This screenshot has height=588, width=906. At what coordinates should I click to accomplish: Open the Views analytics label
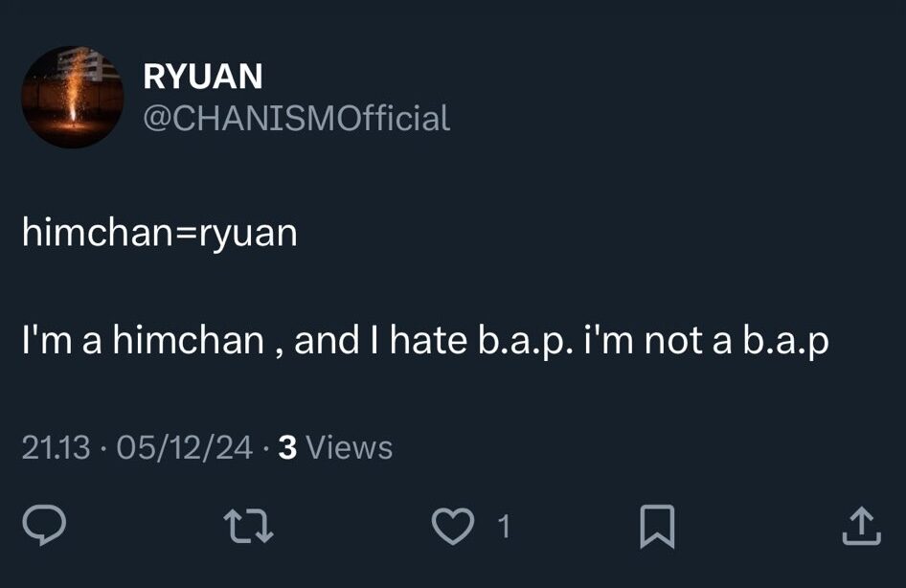click(351, 447)
